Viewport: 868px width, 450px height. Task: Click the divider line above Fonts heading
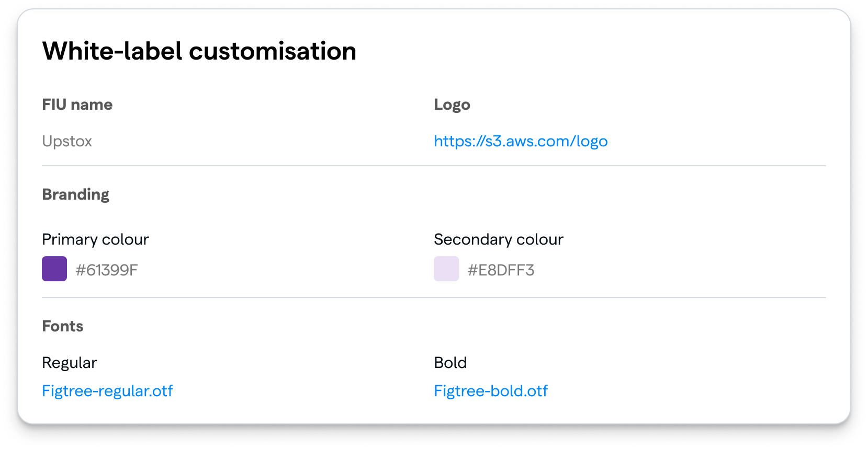tap(434, 297)
